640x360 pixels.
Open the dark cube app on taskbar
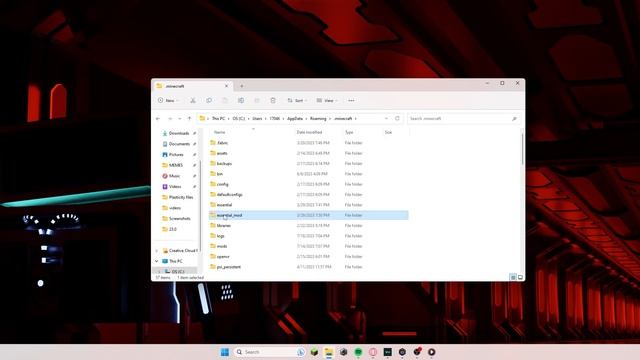click(x=344, y=352)
